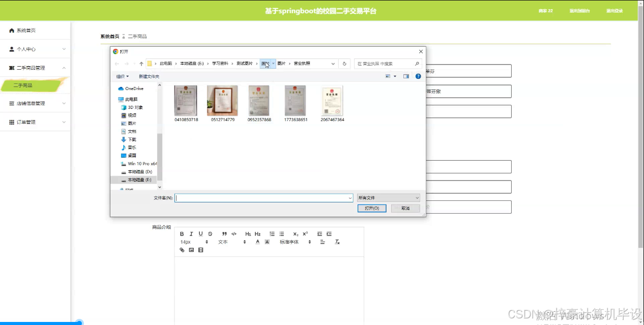This screenshot has width=644, height=325.
Task: Open the text background color picker
Action: [267, 242]
